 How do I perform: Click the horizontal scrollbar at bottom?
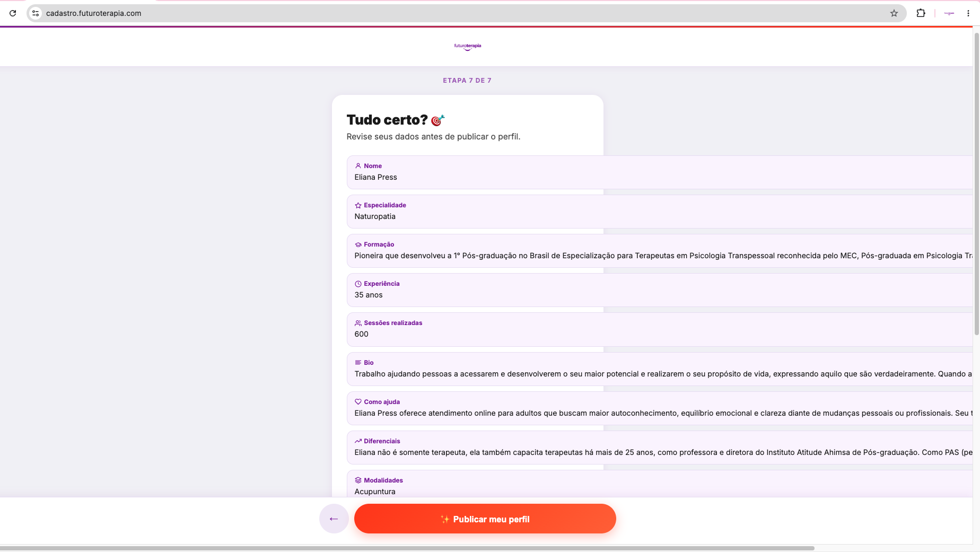coord(407,548)
